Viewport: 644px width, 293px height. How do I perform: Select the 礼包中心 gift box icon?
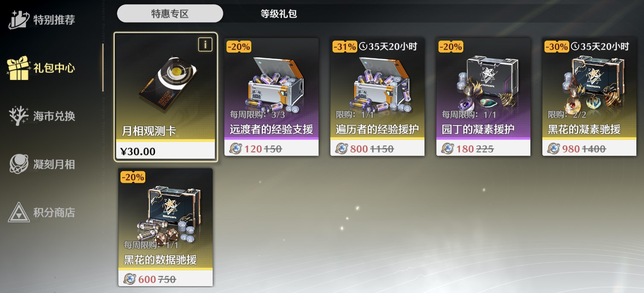click(18, 68)
